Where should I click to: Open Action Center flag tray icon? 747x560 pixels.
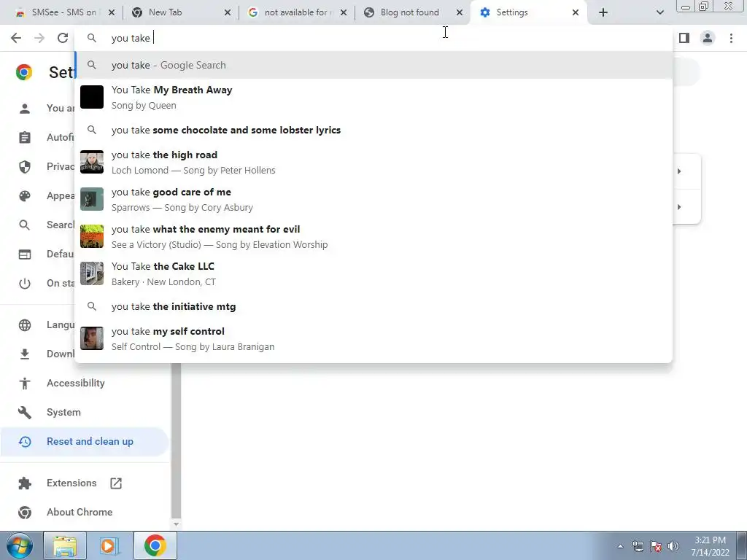click(x=656, y=546)
